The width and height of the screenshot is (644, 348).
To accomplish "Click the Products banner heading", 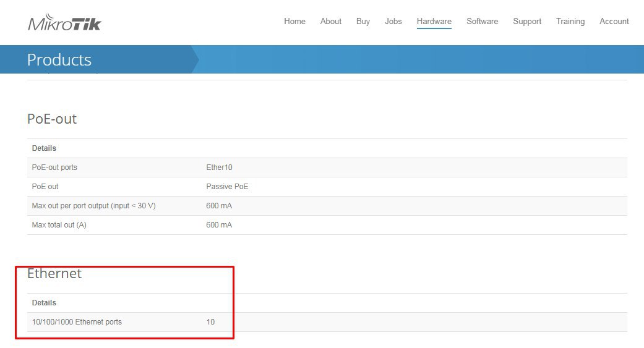I will pos(59,60).
